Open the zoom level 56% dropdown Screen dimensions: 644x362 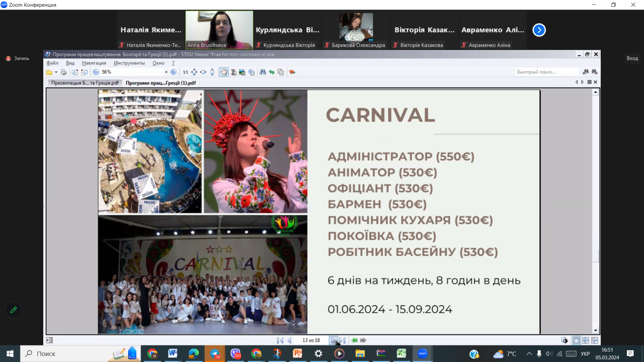pos(166,72)
